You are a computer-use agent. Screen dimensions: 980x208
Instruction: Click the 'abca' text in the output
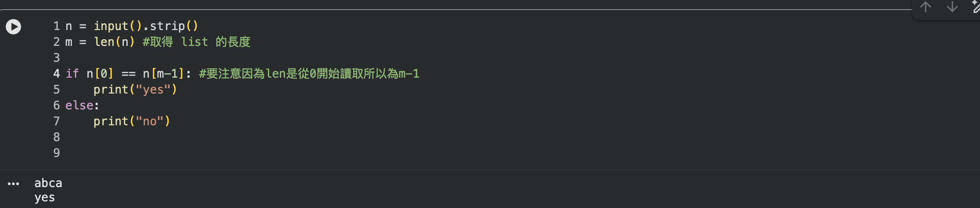[x=48, y=183]
